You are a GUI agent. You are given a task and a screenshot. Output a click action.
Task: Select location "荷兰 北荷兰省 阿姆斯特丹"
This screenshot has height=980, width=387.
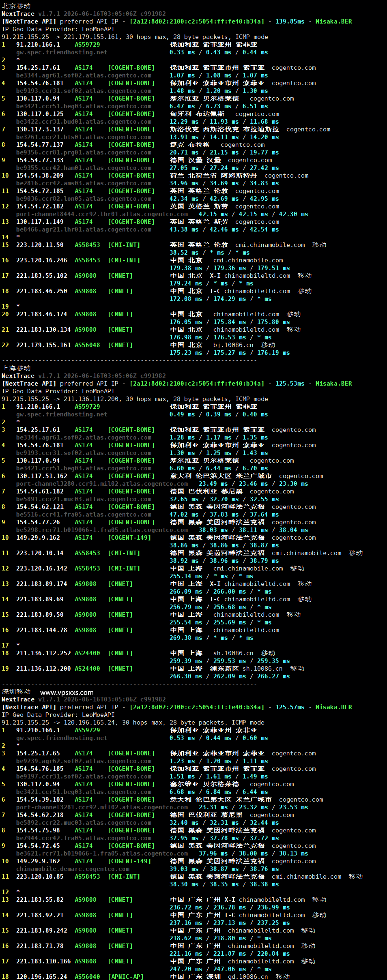213,176
